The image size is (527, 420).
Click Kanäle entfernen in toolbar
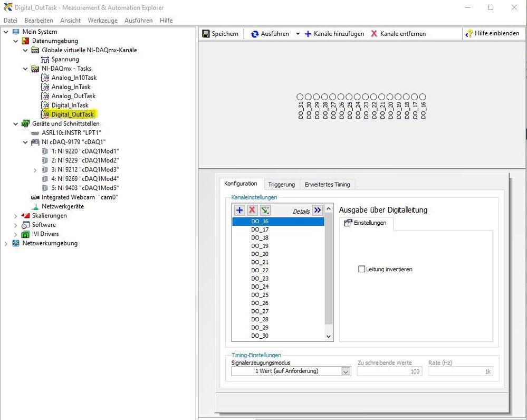coord(398,34)
